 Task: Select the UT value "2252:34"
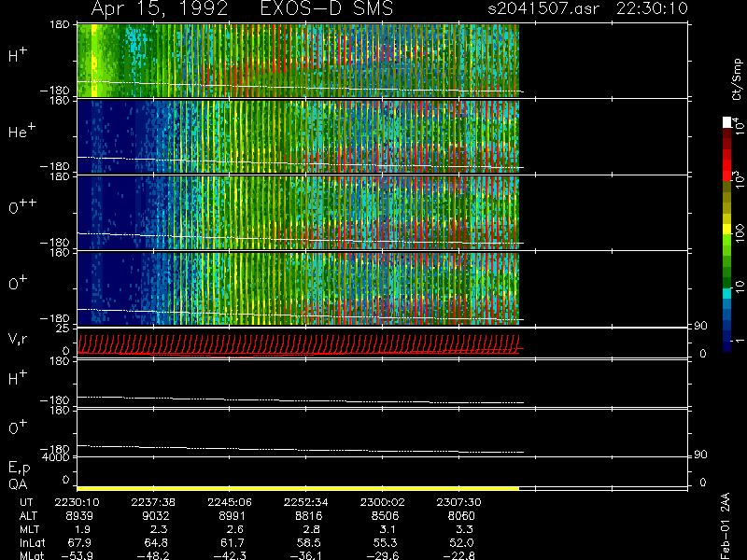point(306,502)
